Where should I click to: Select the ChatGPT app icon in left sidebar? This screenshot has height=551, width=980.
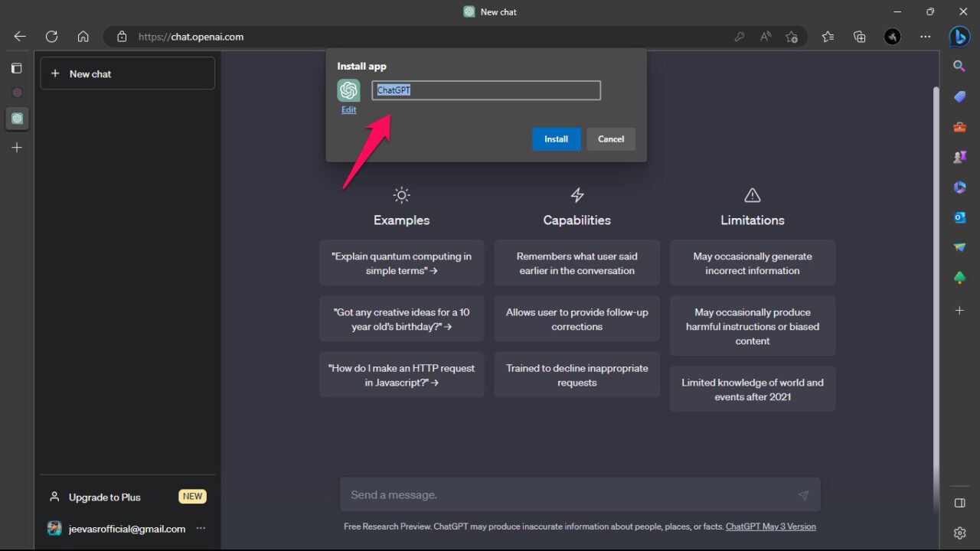16,119
